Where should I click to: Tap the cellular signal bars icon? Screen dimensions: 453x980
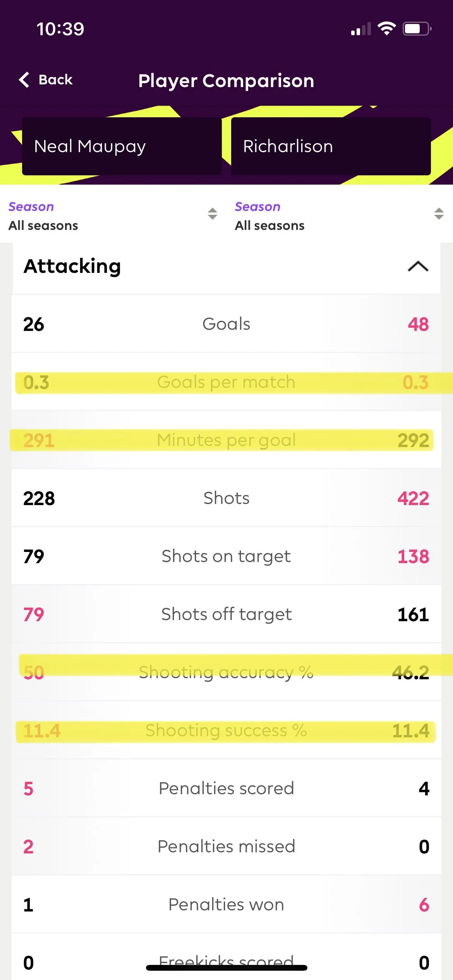(x=361, y=29)
